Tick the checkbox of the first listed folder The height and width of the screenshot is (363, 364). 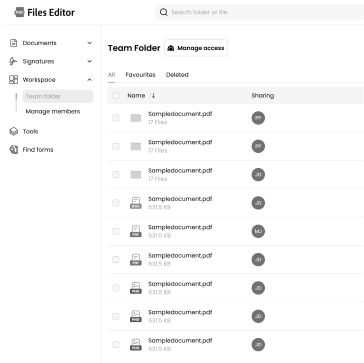click(x=115, y=118)
